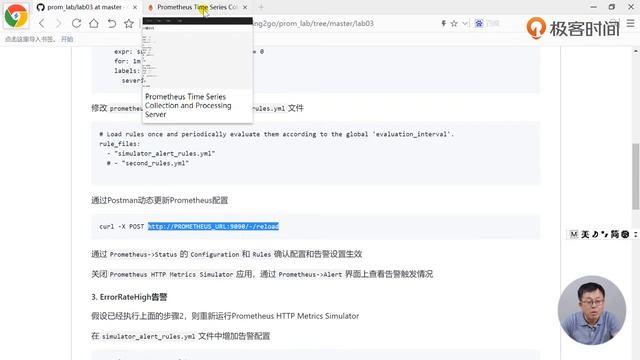The height and width of the screenshot is (360, 640).
Task: Open the browser home page icon
Action: (x=94, y=23)
